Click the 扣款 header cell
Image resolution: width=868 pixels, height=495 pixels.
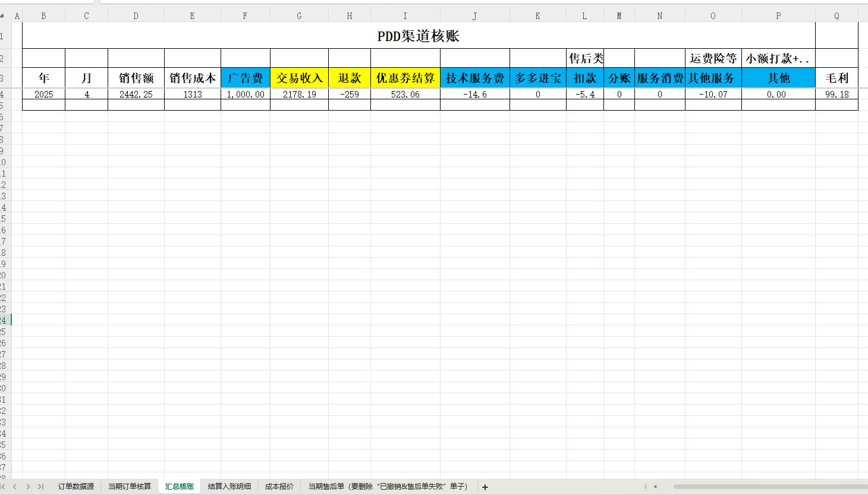tap(585, 78)
